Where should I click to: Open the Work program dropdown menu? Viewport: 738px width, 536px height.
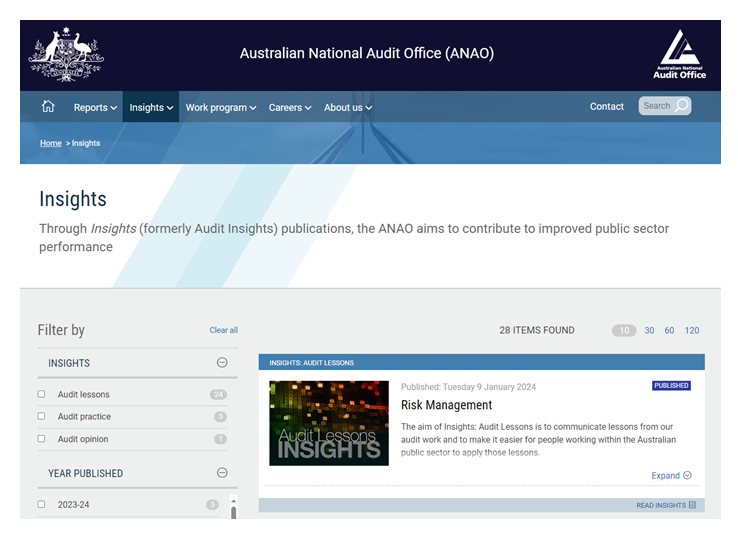221,107
